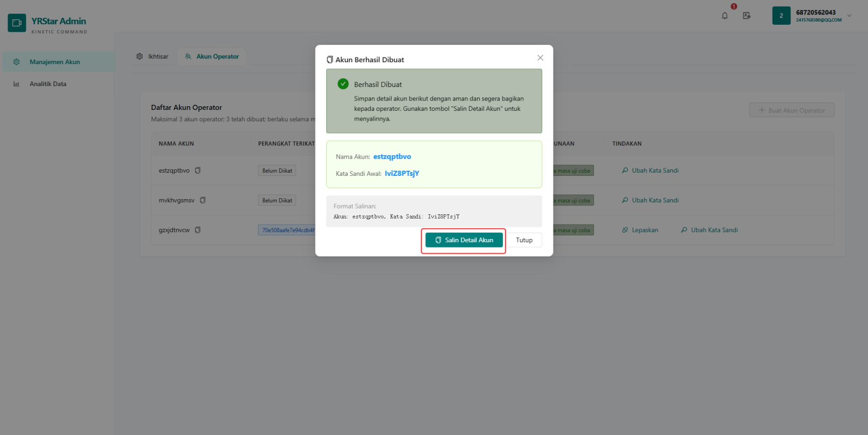Screen dimensions: 868x435
Task: Click the TINDAKAN column header
Action: pyautogui.click(x=627, y=144)
